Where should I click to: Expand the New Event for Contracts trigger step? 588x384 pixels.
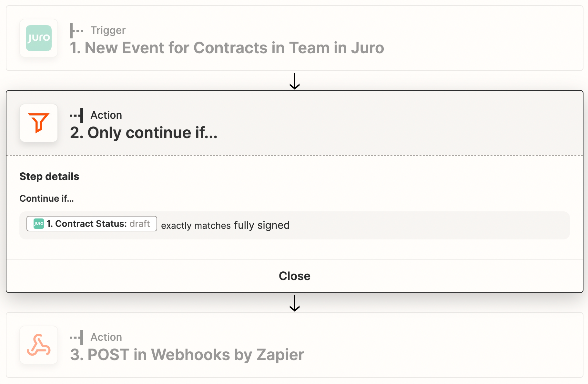[295, 38]
